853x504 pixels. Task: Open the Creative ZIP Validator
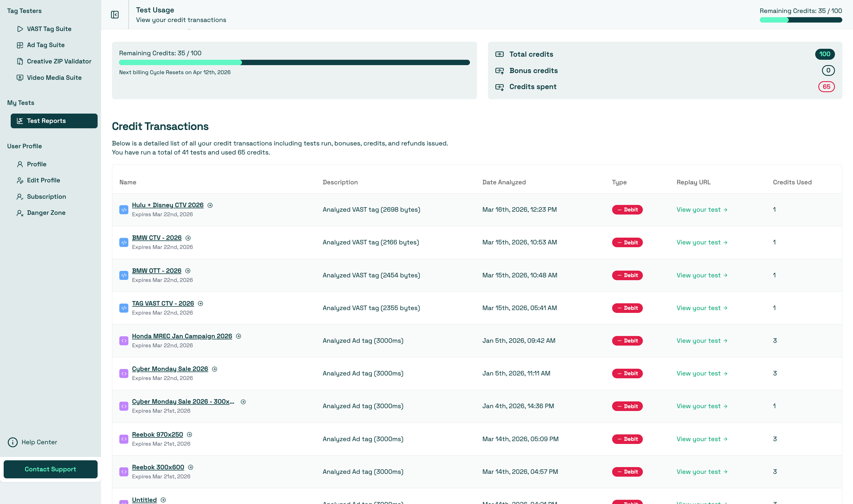click(x=59, y=61)
